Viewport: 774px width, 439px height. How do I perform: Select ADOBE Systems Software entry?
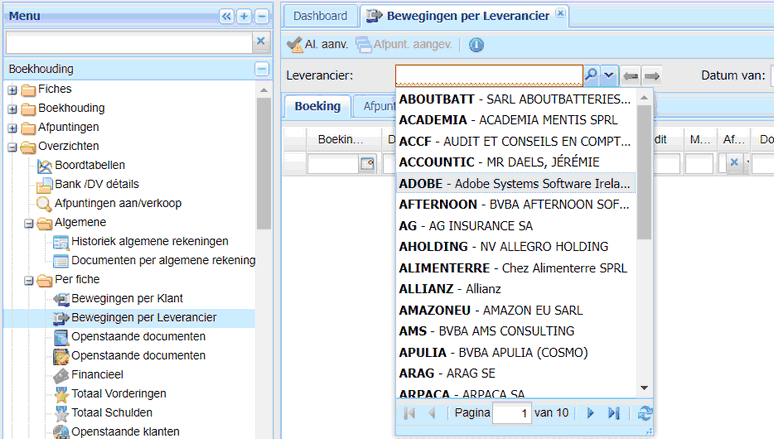click(515, 183)
